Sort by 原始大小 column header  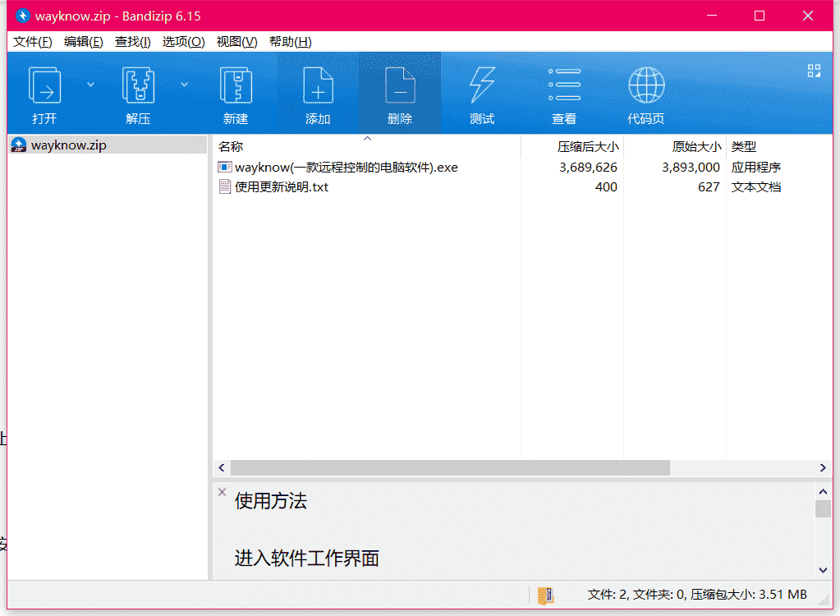coord(675,146)
